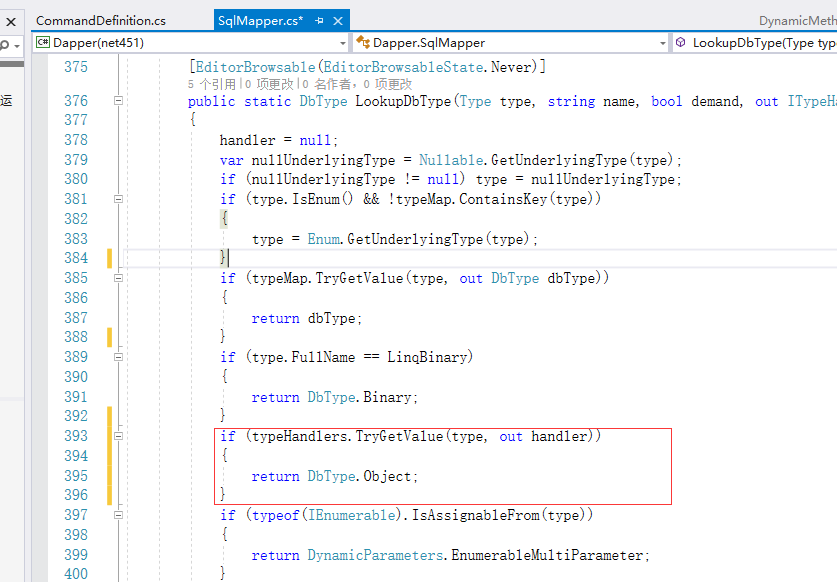The height and width of the screenshot is (582, 837).
Task: Click 'return dbType;' on line 387
Action: click(x=306, y=318)
